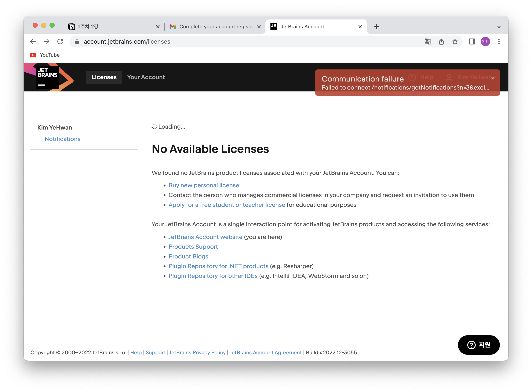
Task: Click the footer Help link
Action: [x=136, y=352]
